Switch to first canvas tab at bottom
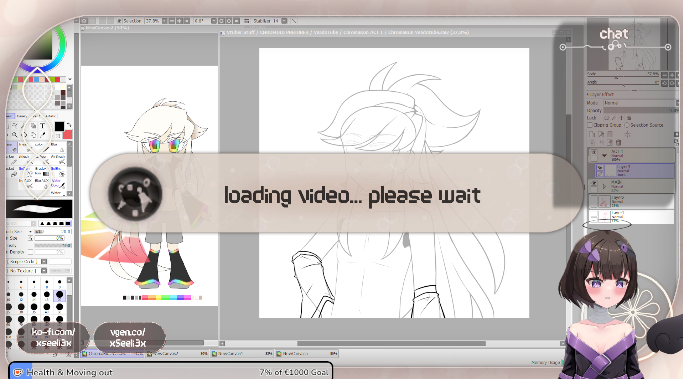 [x=113, y=354]
